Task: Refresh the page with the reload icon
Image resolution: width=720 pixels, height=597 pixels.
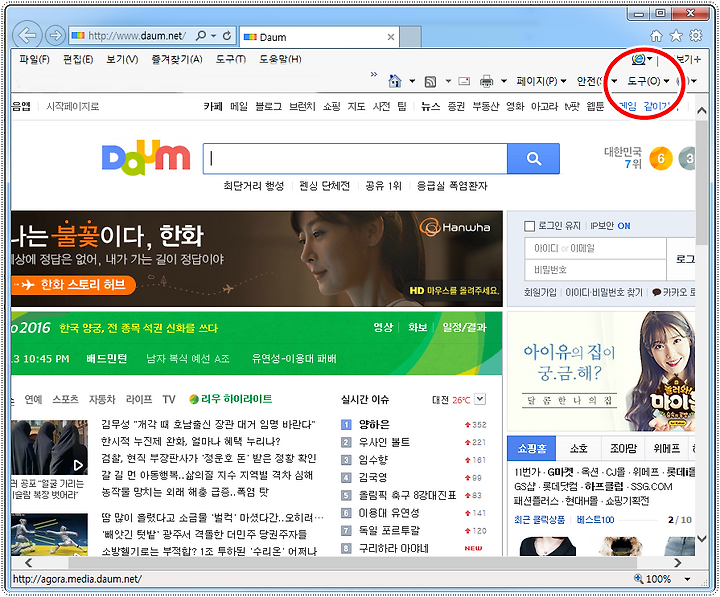Action: (227, 36)
